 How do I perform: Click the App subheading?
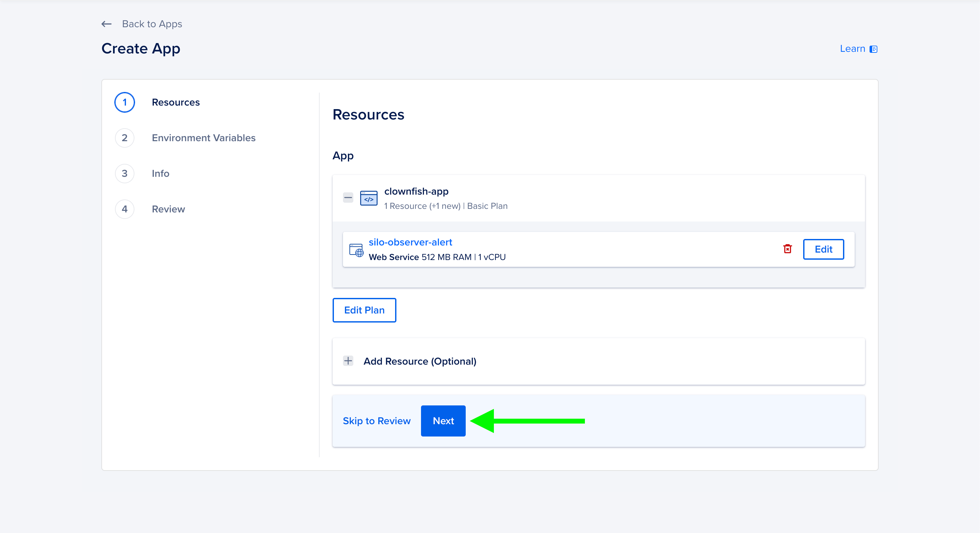point(343,156)
